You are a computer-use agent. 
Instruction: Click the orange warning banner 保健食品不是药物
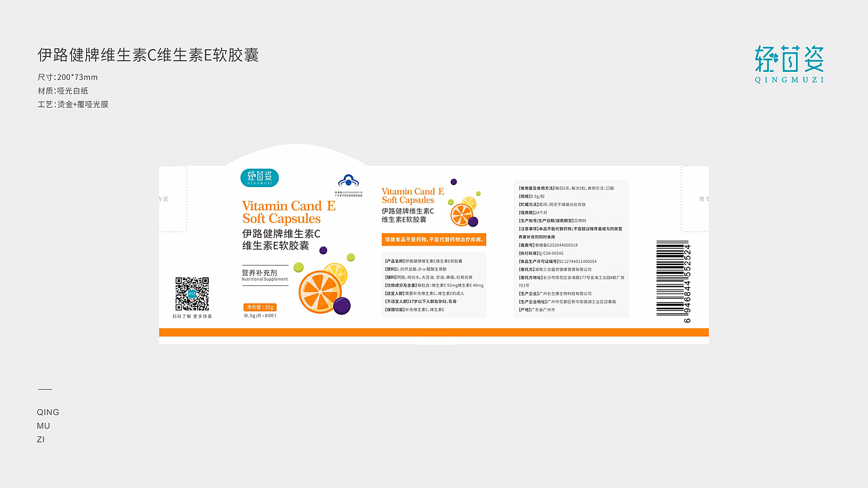[434, 240]
